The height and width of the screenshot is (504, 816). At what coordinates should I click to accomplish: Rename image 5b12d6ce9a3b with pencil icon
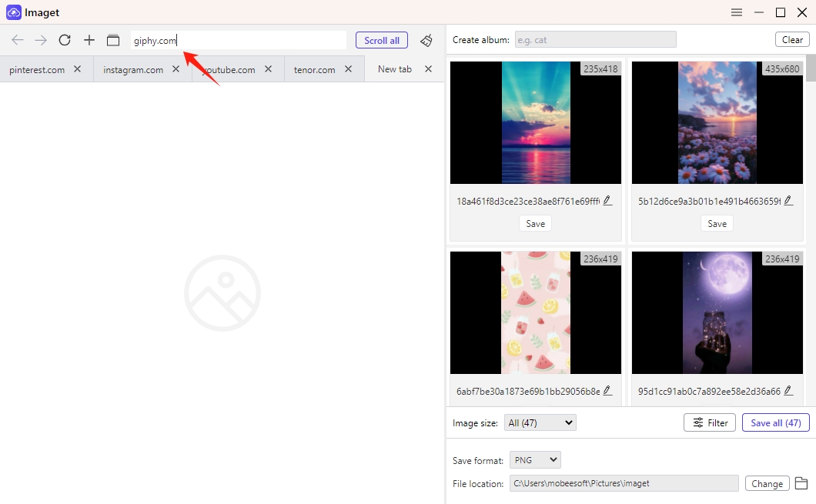(788, 201)
